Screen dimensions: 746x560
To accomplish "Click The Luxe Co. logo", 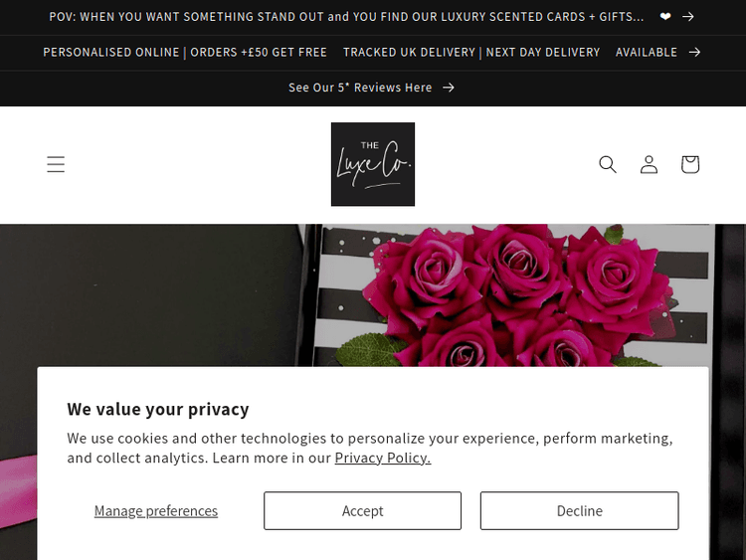I will (373, 164).
